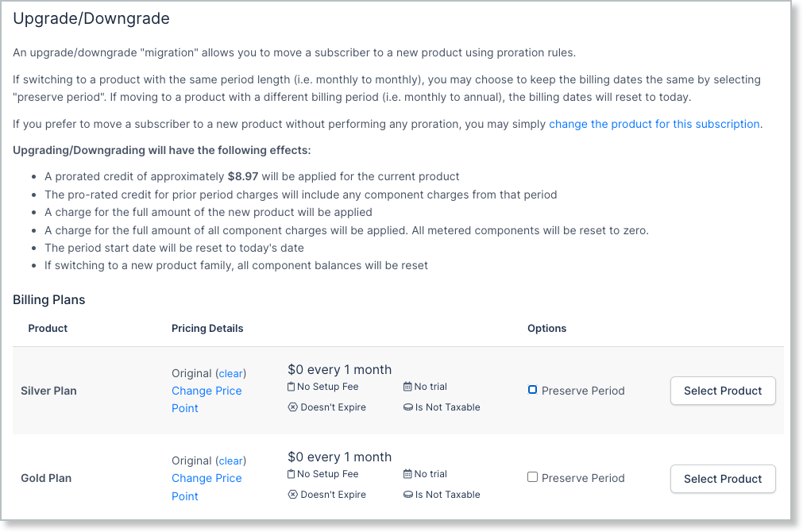Click the No Setup Fee icon for Gold Plan

coord(292,474)
